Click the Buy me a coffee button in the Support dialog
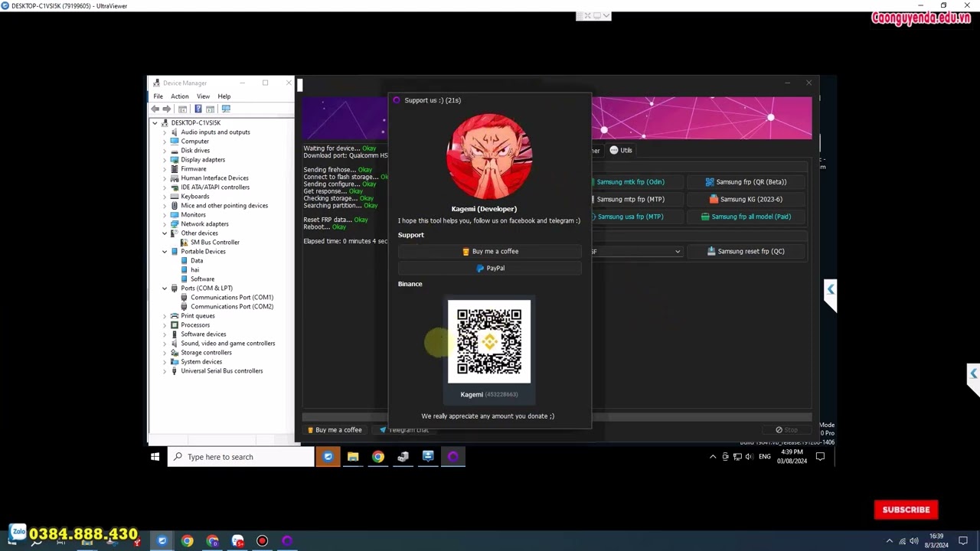This screenshot has width=980, height=551. (490, 251)
